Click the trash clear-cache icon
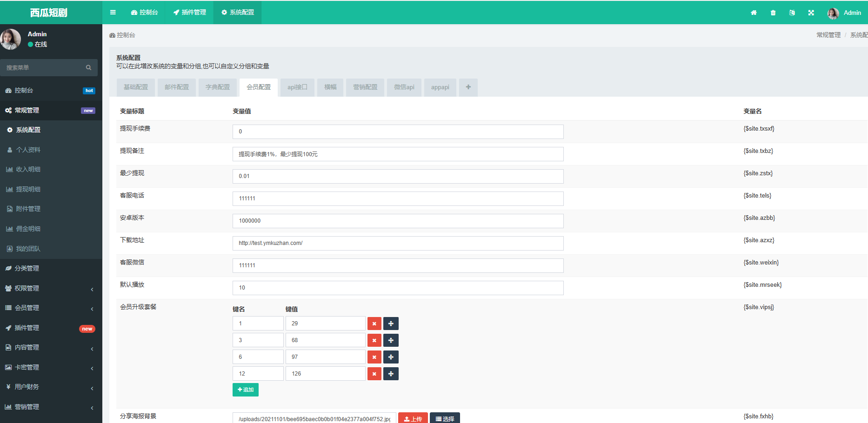The height and width of the screenshot is (423, 868). pyautogui.click(x=773, y=13)
